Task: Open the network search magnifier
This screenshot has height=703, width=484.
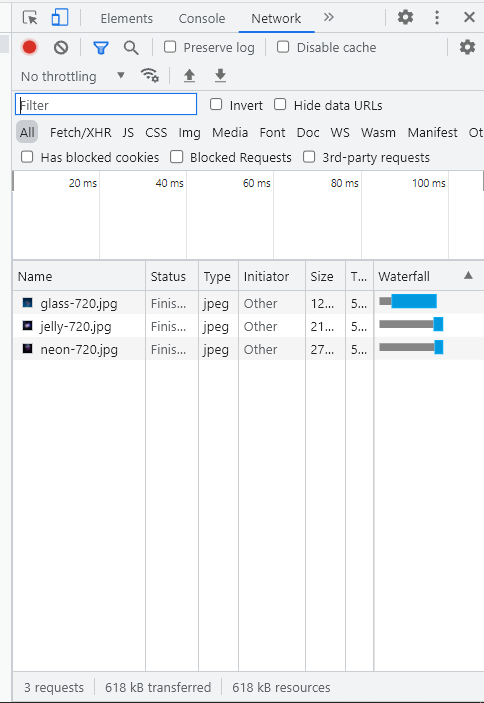Action: tap(131, 48)
